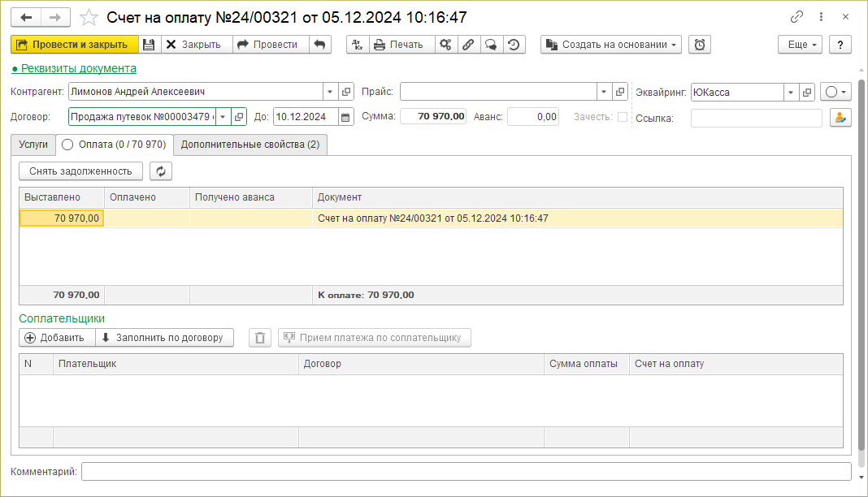The image size is (868, 497).
Task: Click the undo posting arrow icon
Action: pos(320,45)
